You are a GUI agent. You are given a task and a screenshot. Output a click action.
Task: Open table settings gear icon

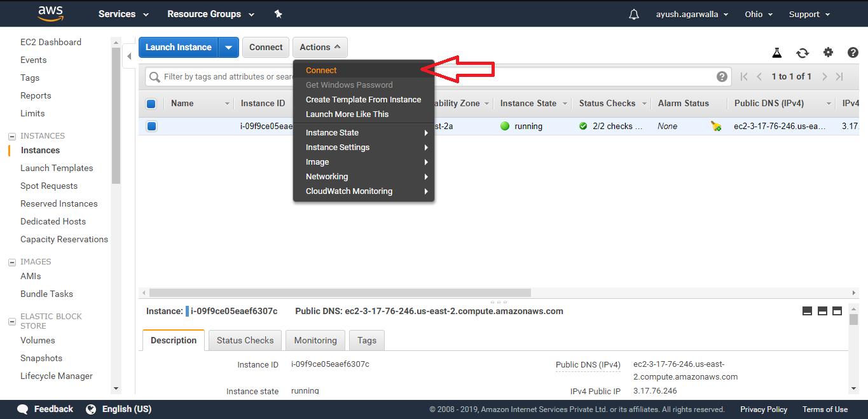coord(828,53)
